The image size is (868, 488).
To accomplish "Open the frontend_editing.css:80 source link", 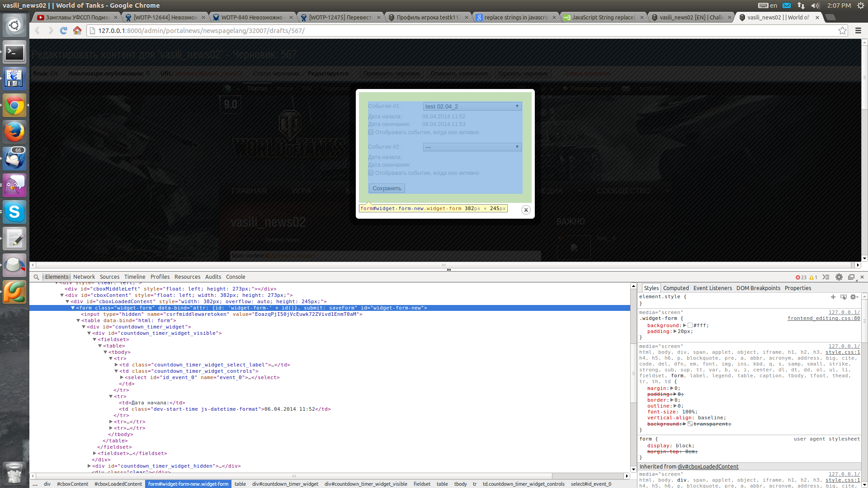I will [x=823, y=319].
